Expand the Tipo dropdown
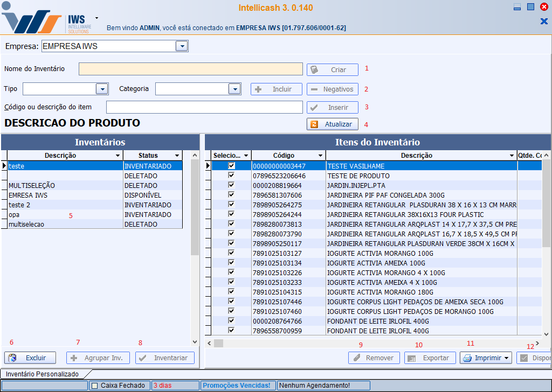The height and width of the screenshot is (392, 552). 102,89
